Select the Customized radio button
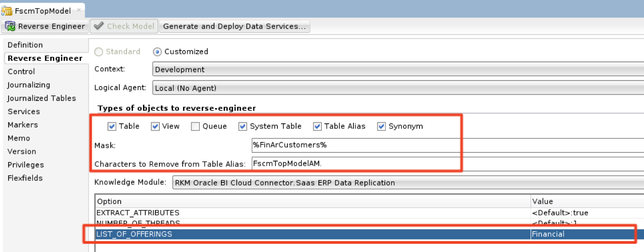Viewport: 644px width, 252px height. coord(157,52)
